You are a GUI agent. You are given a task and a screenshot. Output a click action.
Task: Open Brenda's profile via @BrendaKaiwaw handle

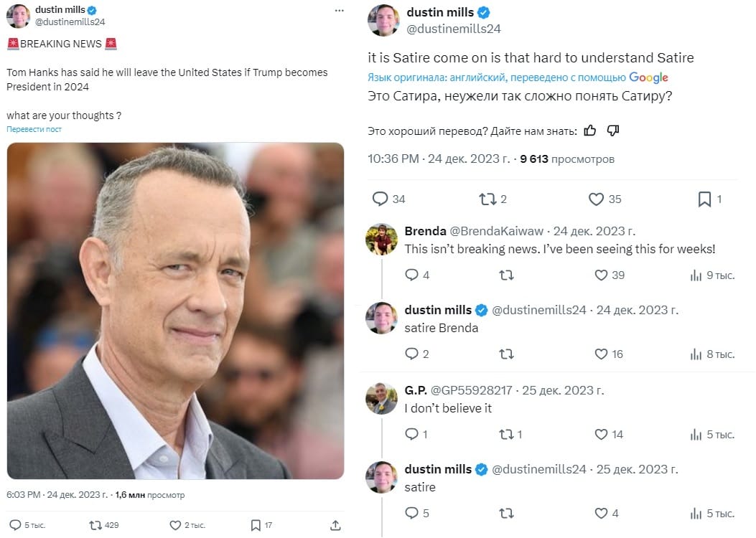[496, 231]
